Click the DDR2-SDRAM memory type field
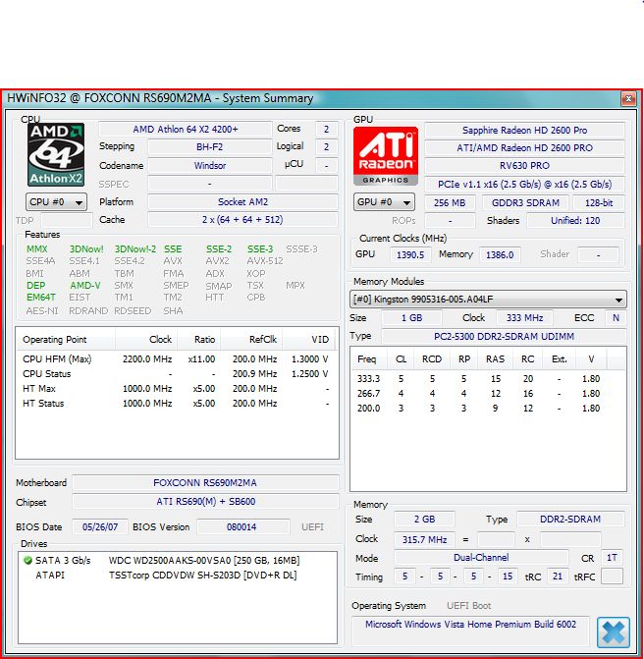 570,519
